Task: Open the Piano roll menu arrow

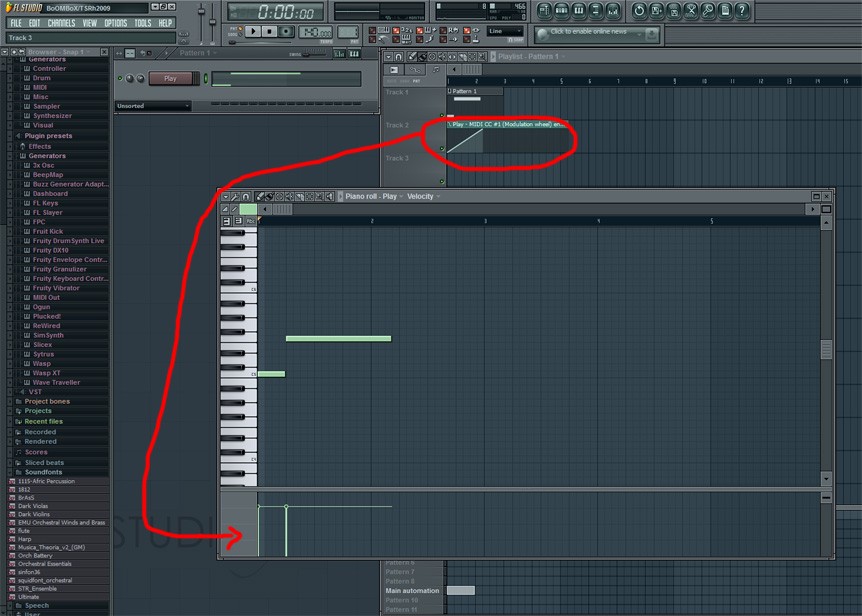Action: point(225,196)
